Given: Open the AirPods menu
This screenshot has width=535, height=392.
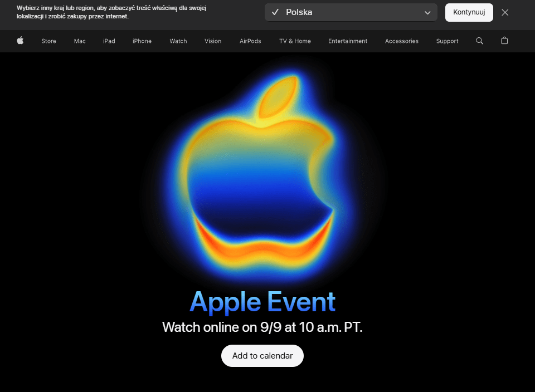Looking at the screenshot, I should (250, 41).
